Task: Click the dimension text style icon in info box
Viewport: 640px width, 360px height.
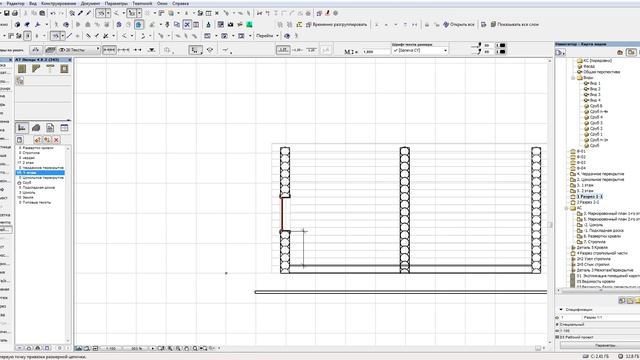Action: (283, 50)
